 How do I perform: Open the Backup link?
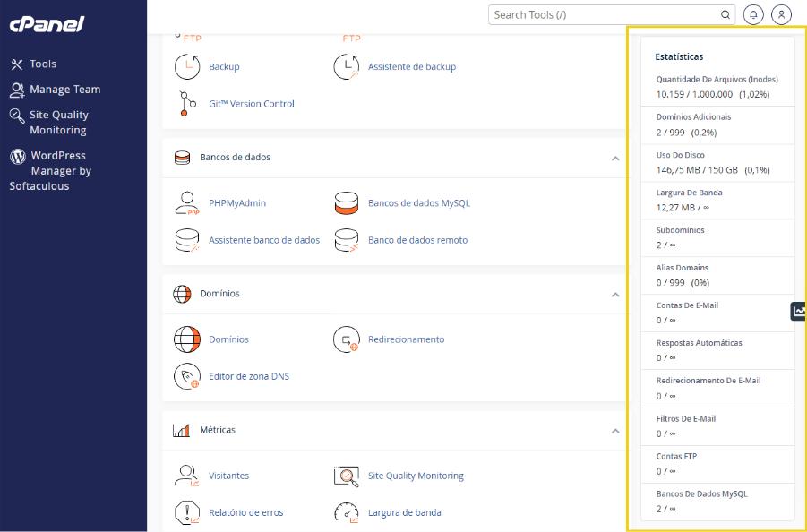coord(224,66)
